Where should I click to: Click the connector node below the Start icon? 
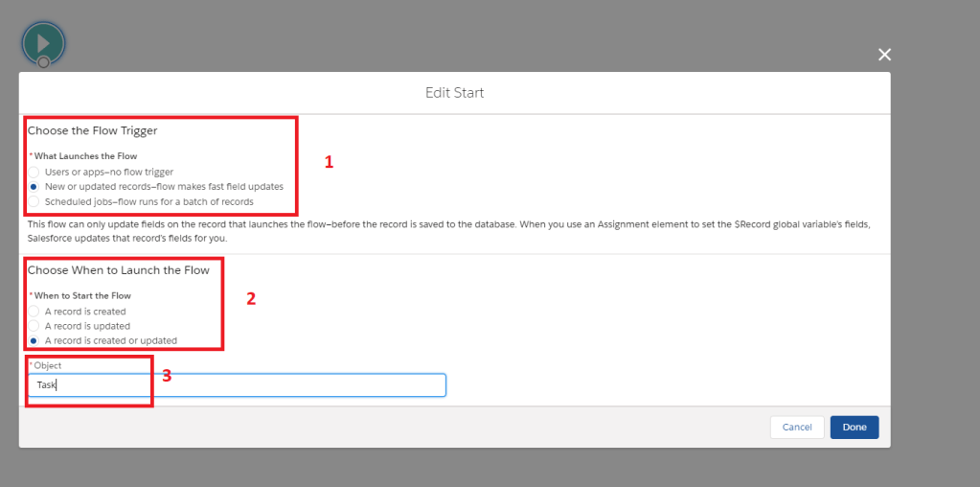click(43, 63)
